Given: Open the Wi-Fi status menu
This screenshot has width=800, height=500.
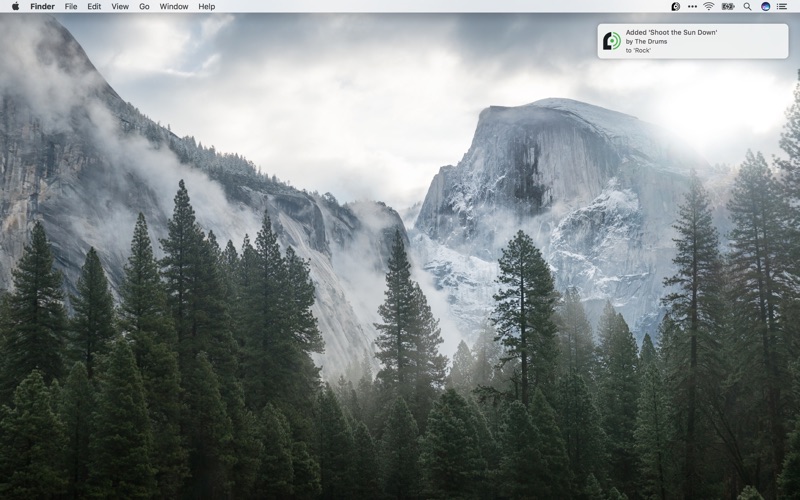Looking at the screenshot, I should (x=709, y=7).
